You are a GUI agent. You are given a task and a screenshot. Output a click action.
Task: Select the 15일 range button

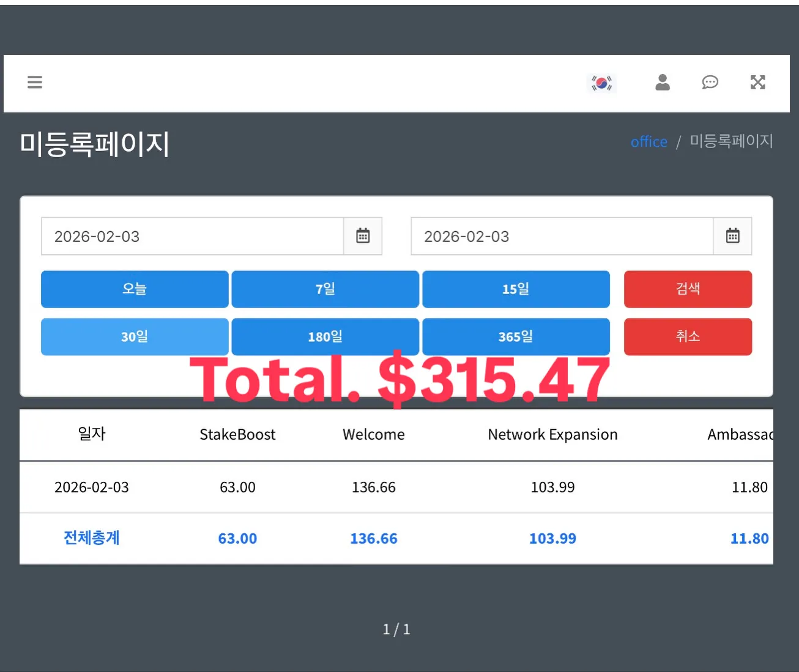tap(516, 289)
